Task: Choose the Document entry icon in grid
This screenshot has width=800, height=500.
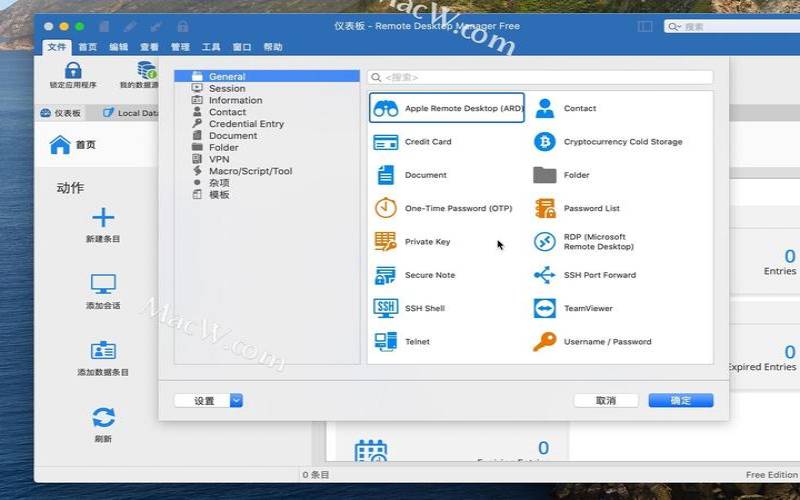Action: pyautogui.click(x=386, y=175)
